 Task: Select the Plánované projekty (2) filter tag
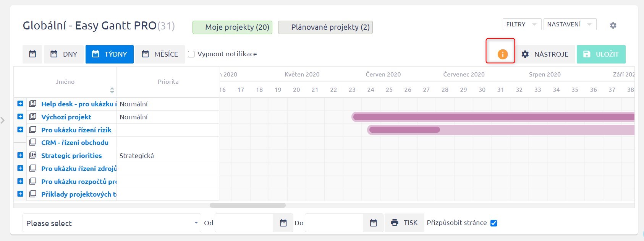(325, 27)
